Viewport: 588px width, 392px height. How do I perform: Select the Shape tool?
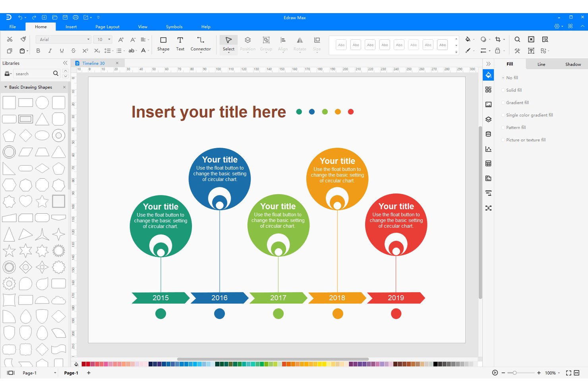[163, 44]
